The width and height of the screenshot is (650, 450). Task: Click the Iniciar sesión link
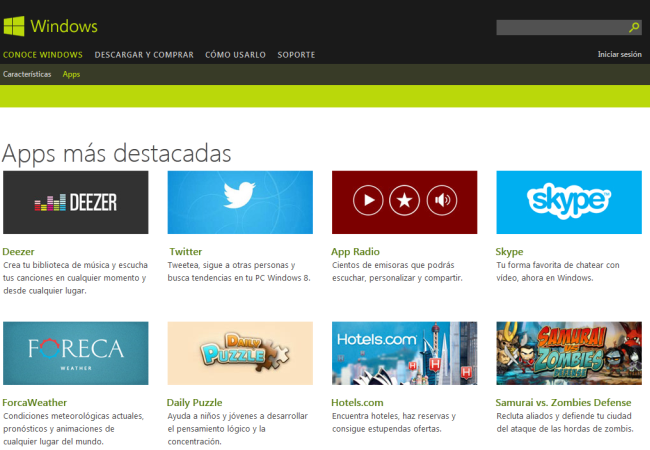click(619, 54)
